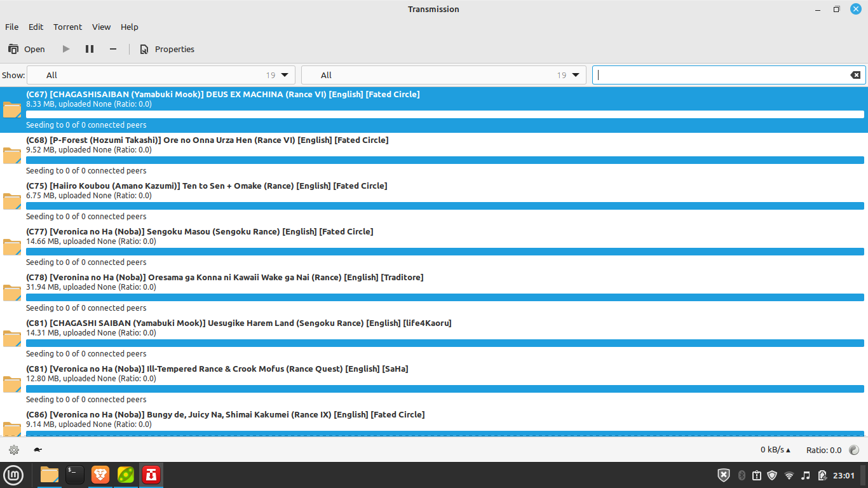Screen dimensions: 868x488
Task: Open the File menu
Action: pyautogui.click(x=12, y=27)
